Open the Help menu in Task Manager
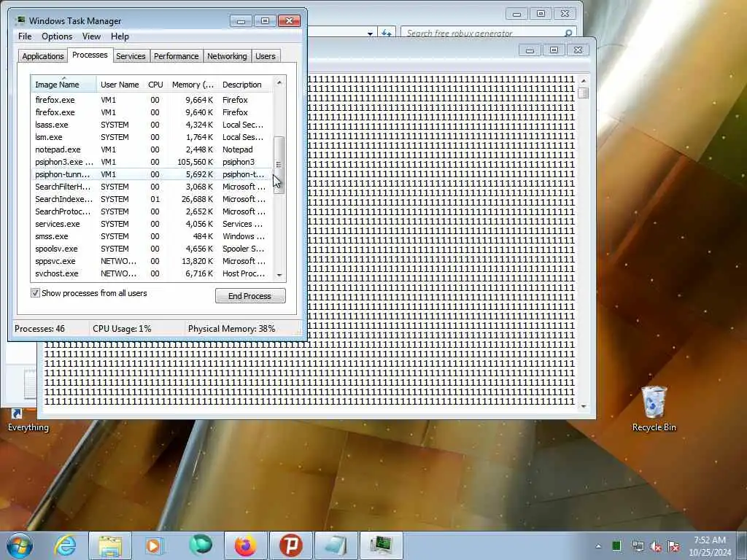The width and height of the screenshot is (747, 560). tap(120, 36)
